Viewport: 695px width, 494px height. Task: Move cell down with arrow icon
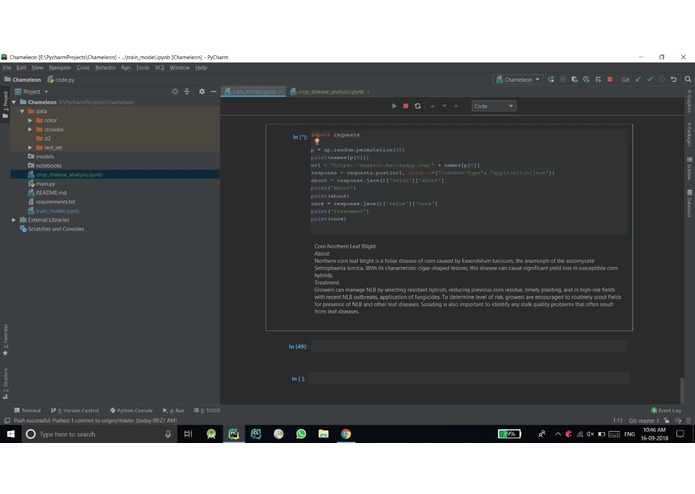click(x=444, y=106)
